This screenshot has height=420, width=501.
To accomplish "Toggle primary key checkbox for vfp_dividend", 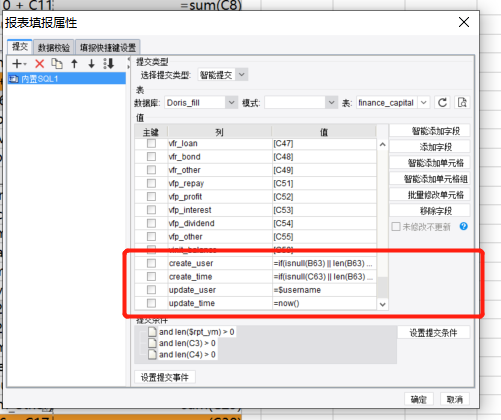I will click(151, 223).
